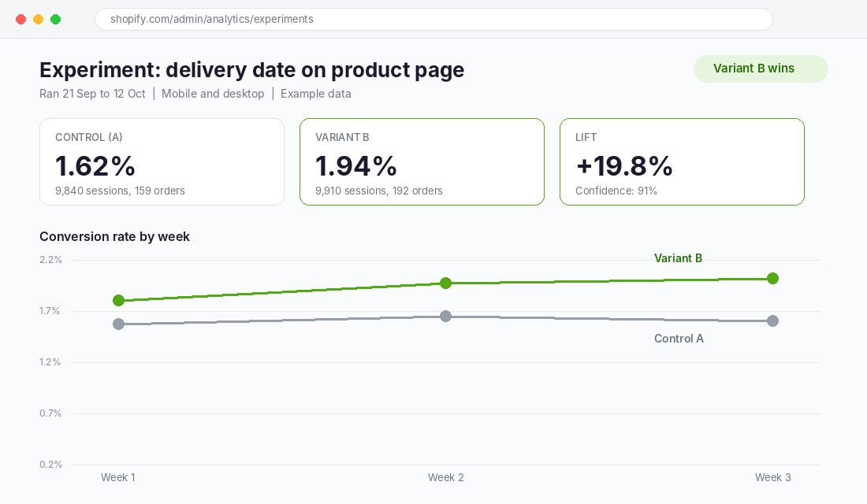The image size is (867, 504).
Task: Click the '1.62%' conversion value
Action: click(95, 166)
